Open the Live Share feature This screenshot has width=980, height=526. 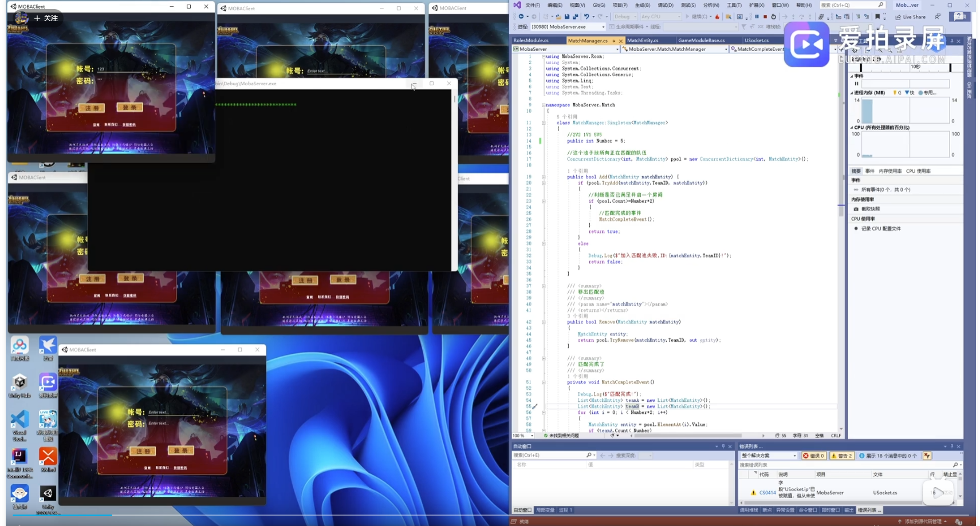[911, 17]
